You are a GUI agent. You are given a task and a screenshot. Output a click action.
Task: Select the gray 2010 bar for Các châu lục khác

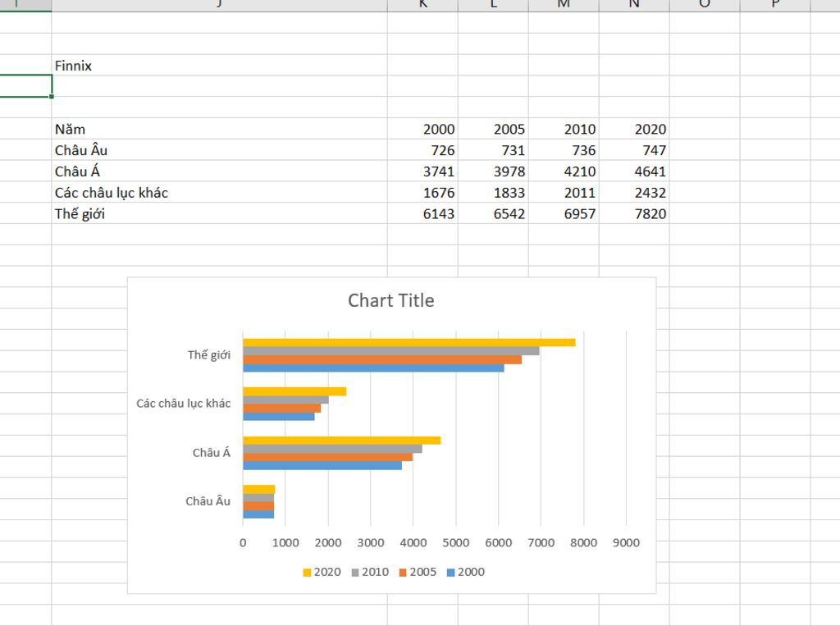click(285, 400)
